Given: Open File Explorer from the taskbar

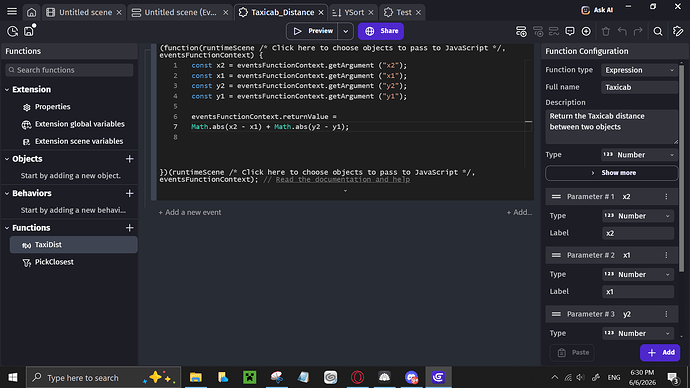Looking at the screenshot, I should [196, 377].
